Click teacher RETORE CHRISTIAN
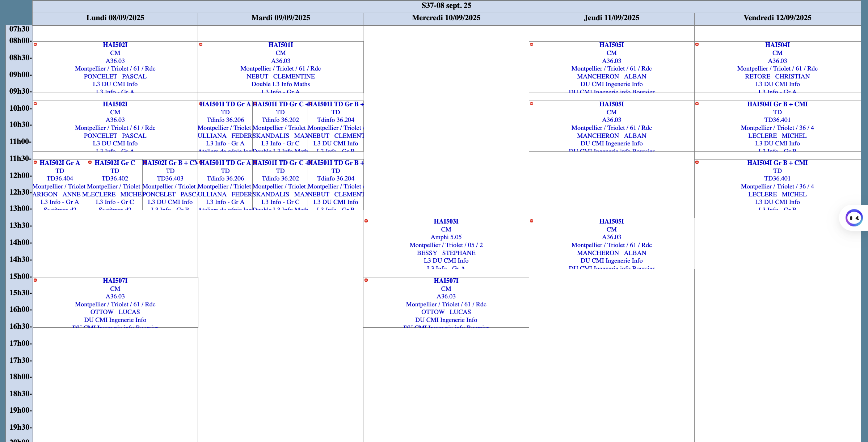 (778, 77)
